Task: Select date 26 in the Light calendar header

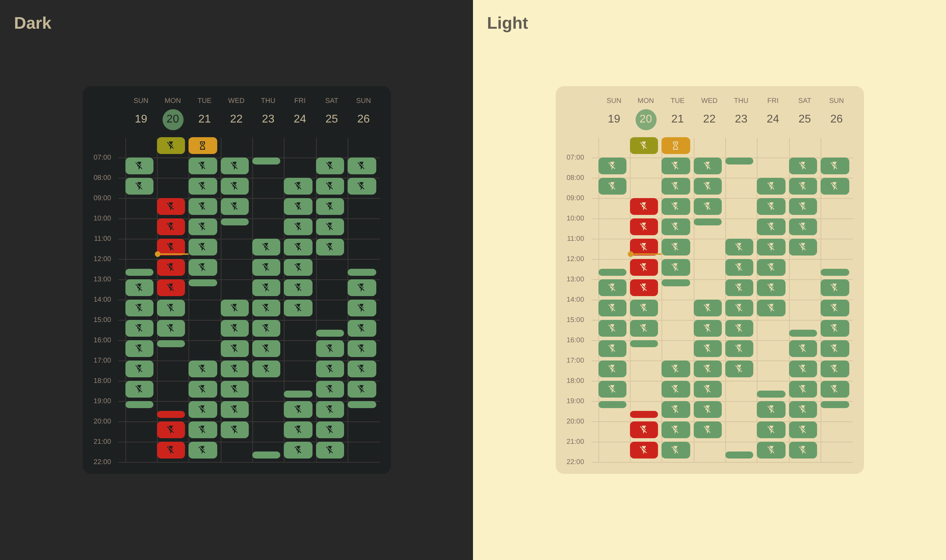Action: pyautogui.click(x=836, y=119)
